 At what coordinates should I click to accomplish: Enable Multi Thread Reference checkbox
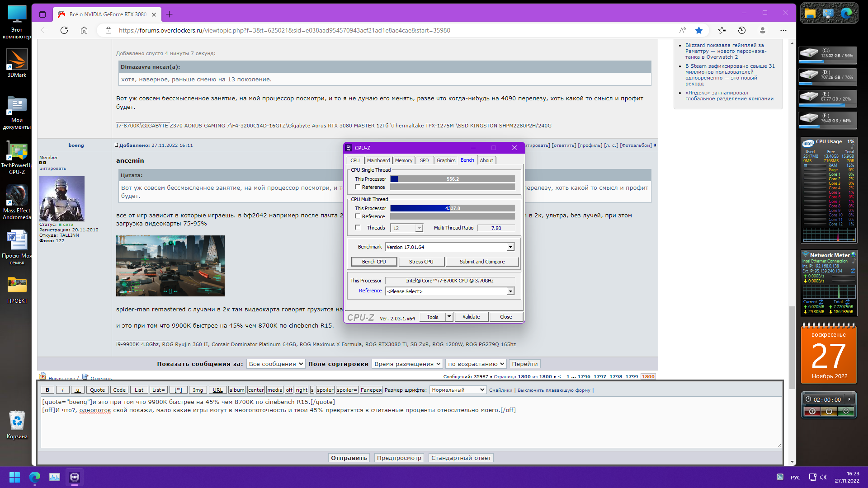coord(358,216)
